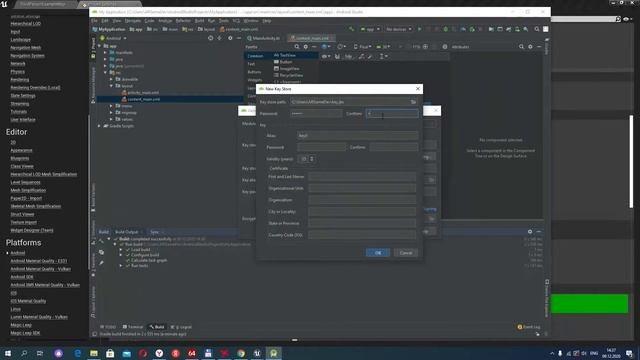Open the Windows Start menu
This screenshot has width=640, height=360.
(x=8, y=353)
